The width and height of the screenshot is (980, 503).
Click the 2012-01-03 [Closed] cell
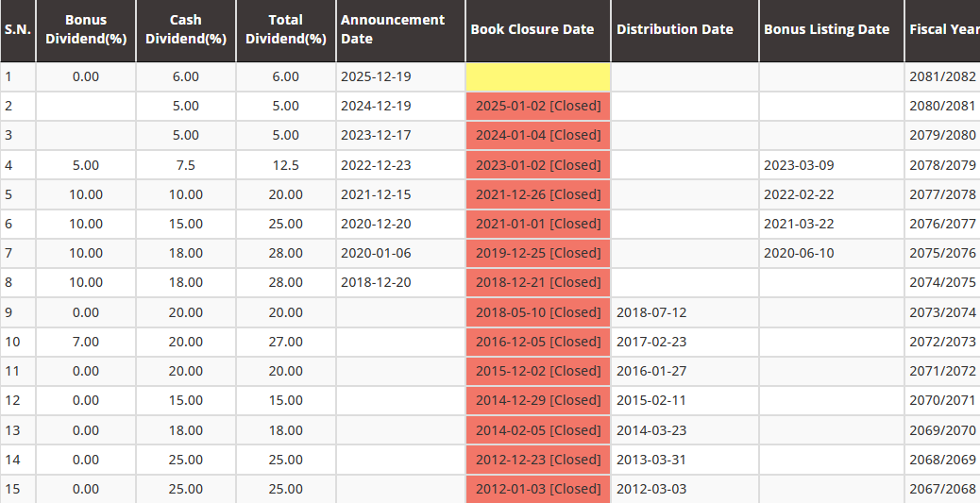coord(538,489)
